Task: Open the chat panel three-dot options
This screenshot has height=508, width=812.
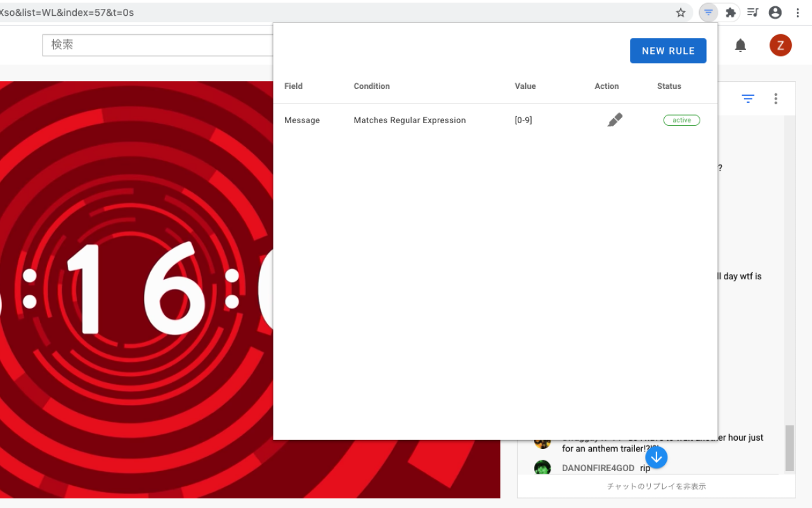Action: coord(775,98)
